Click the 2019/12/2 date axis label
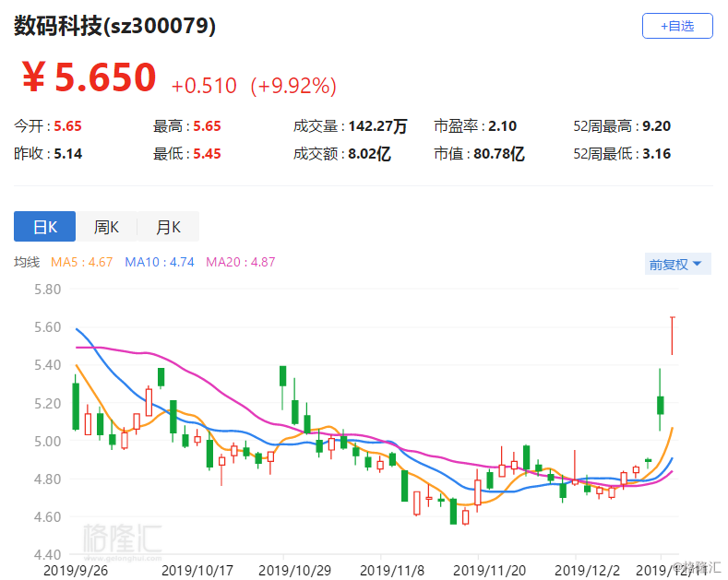 pos(587,570)
